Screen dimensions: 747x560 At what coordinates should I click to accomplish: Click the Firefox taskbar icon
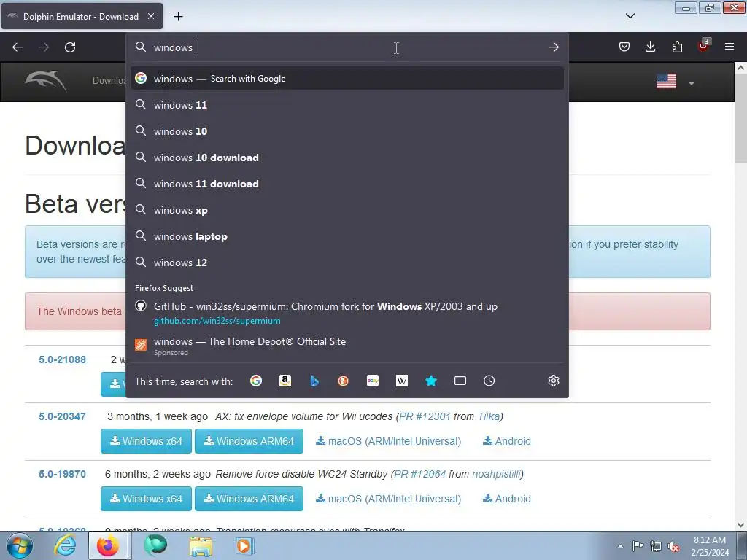click(109, 545)
